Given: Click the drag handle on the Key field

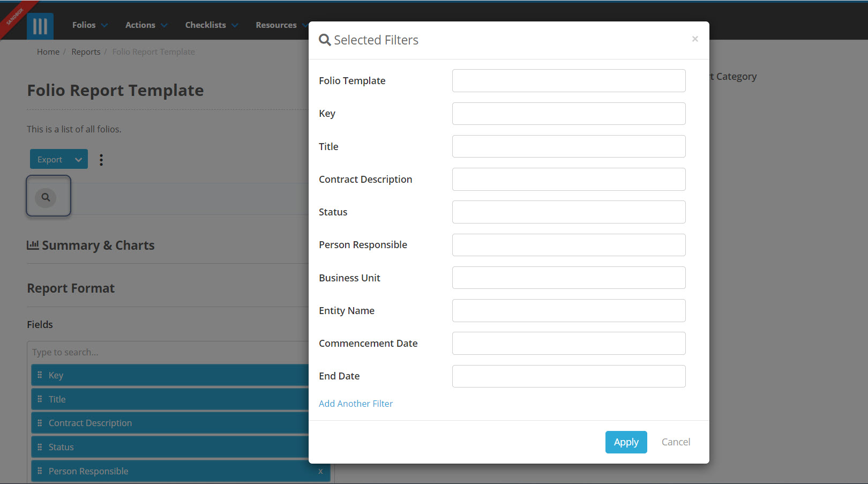Looking at the screenshot, I should pyautogui.click(x=40, y=375).
